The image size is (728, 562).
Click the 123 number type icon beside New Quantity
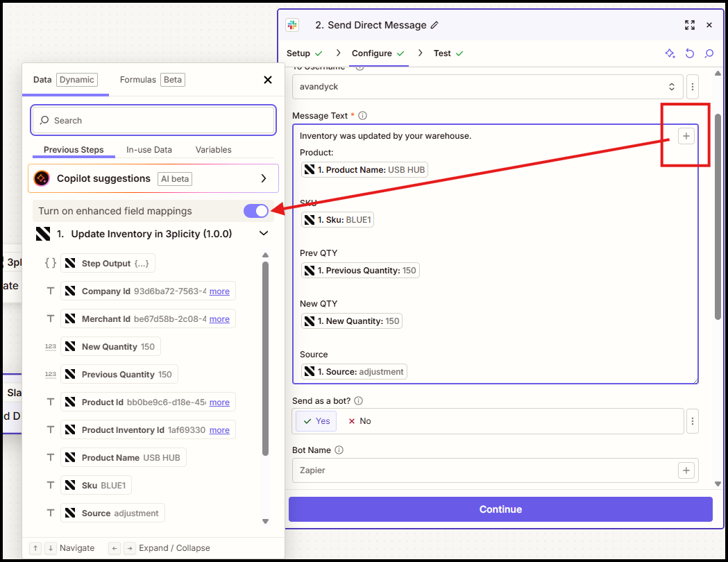tap(51, 347)
